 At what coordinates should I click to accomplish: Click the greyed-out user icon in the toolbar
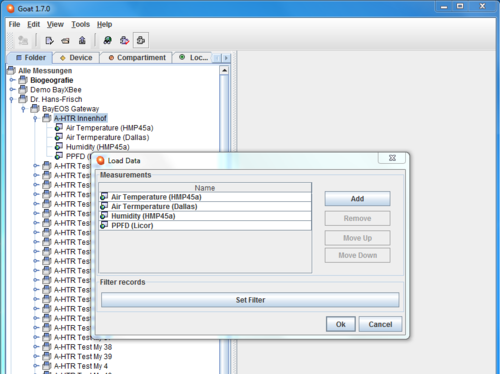[23, 41]
